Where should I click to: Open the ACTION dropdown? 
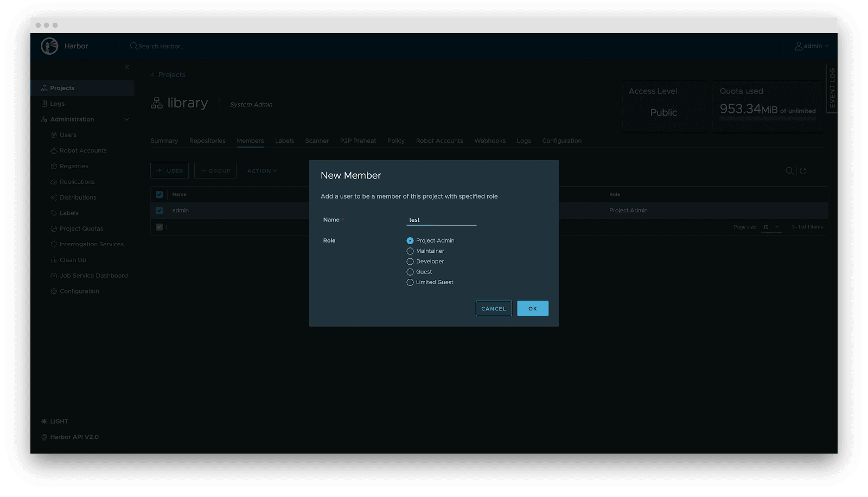point(262,170)
